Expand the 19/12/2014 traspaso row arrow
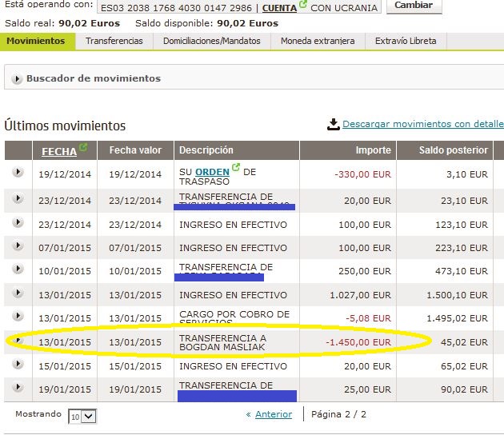The height and width of the screenshot is (439, 504). click(x=18, y=174)
